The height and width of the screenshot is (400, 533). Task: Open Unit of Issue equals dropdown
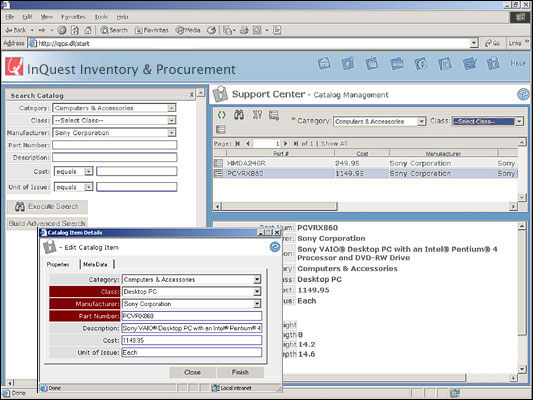coord(88,187)
